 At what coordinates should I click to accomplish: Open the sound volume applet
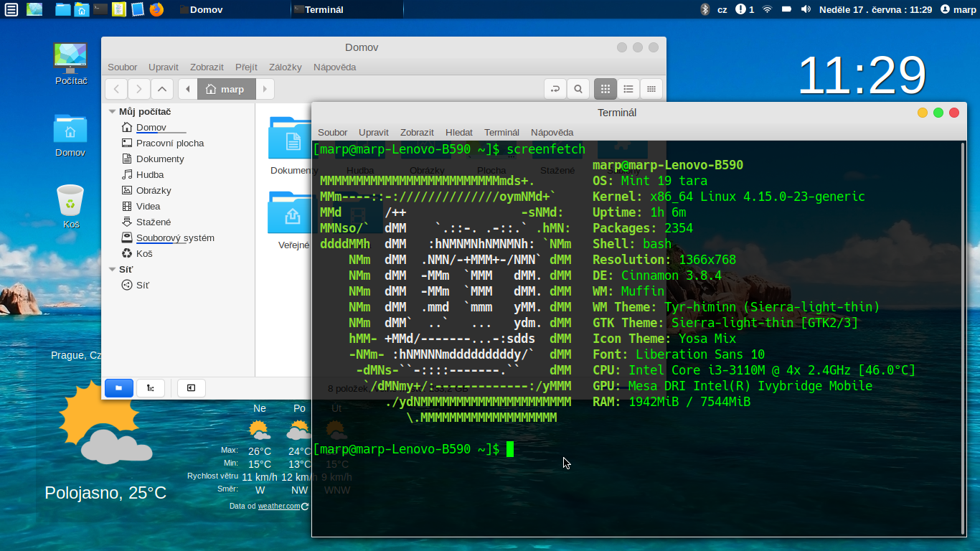(x=806, y=9)
